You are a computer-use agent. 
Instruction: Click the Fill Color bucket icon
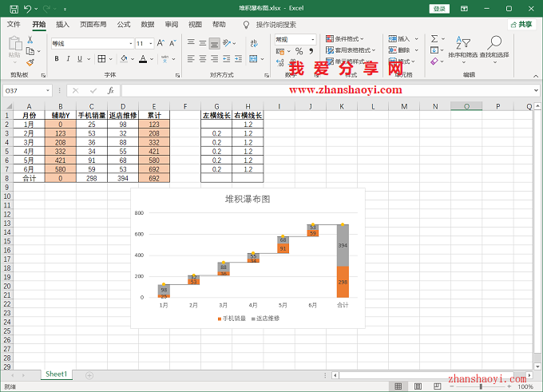[x=124, y=59]
